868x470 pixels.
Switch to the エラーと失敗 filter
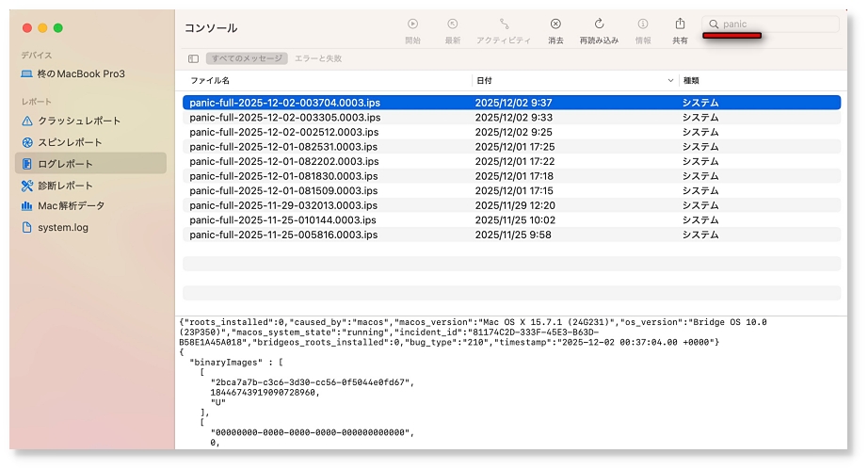click(318, 58)
